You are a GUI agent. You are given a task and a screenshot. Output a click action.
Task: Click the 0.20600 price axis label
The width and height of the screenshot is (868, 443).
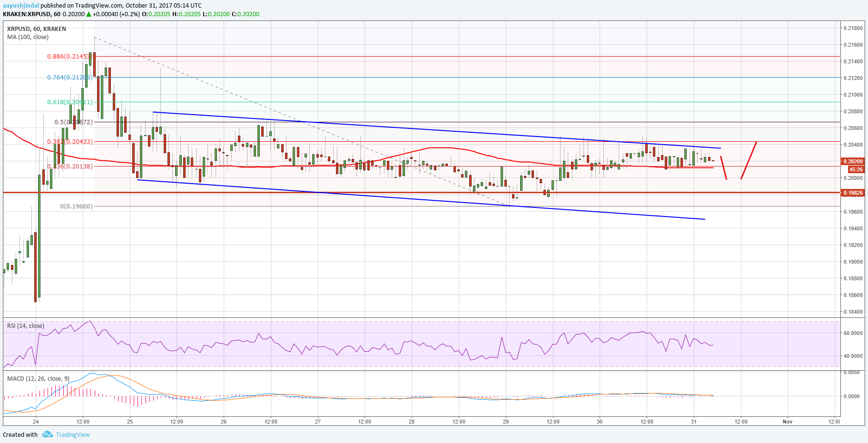pos(853,128)
